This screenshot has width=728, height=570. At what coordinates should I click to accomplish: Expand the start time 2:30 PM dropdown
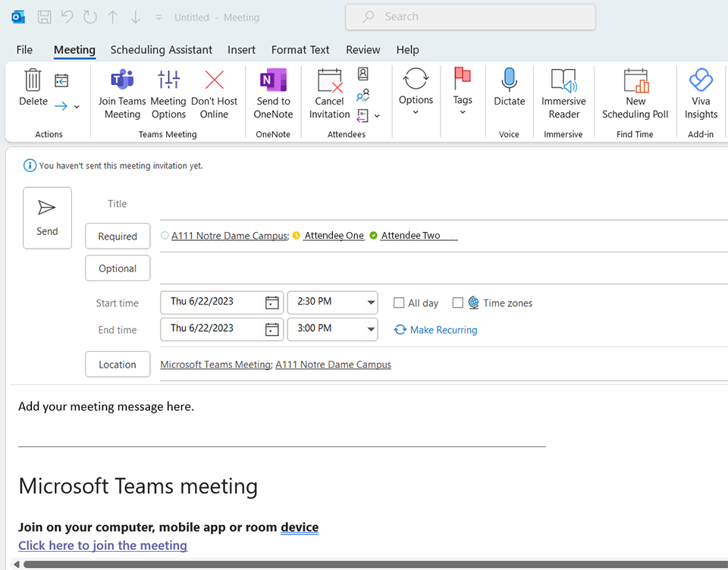(x=371, y=302)
